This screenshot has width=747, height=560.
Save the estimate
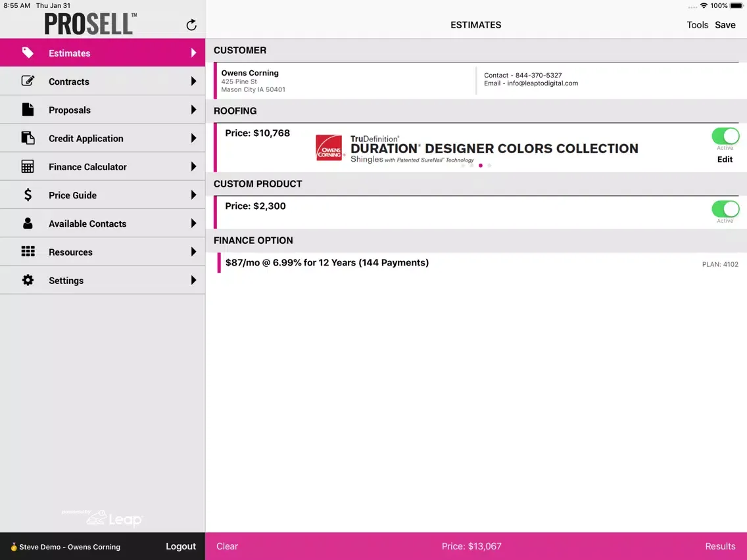coord(725,25)
